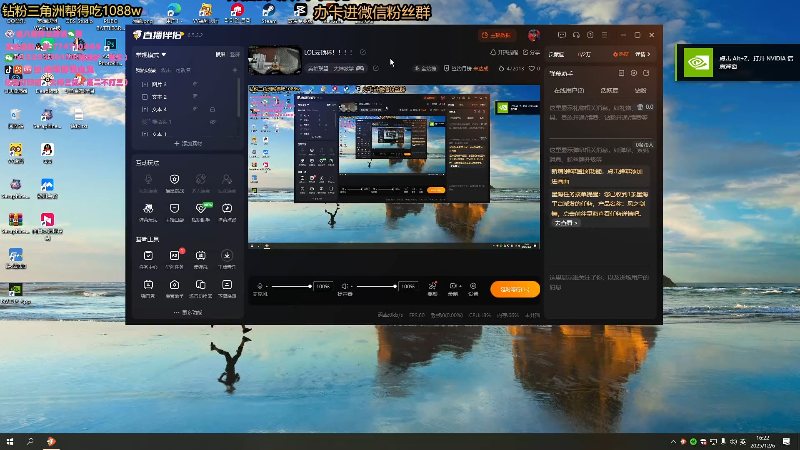Open the Windows Start menu
Image resolution: width=800 pixels, height=450 pixels.
[9, 441]
